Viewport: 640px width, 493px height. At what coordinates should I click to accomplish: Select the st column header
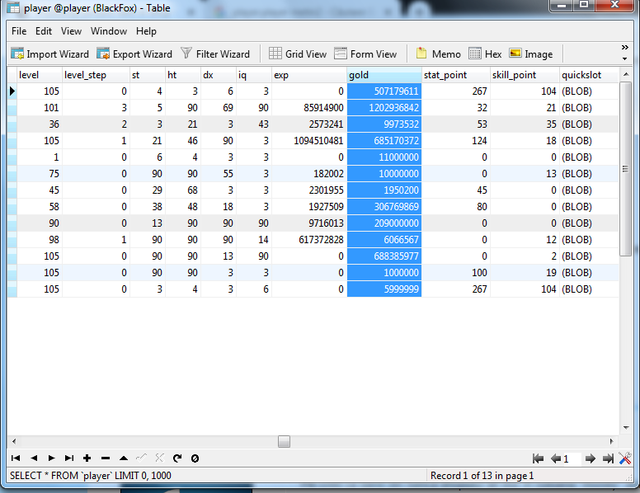point(148,75)
